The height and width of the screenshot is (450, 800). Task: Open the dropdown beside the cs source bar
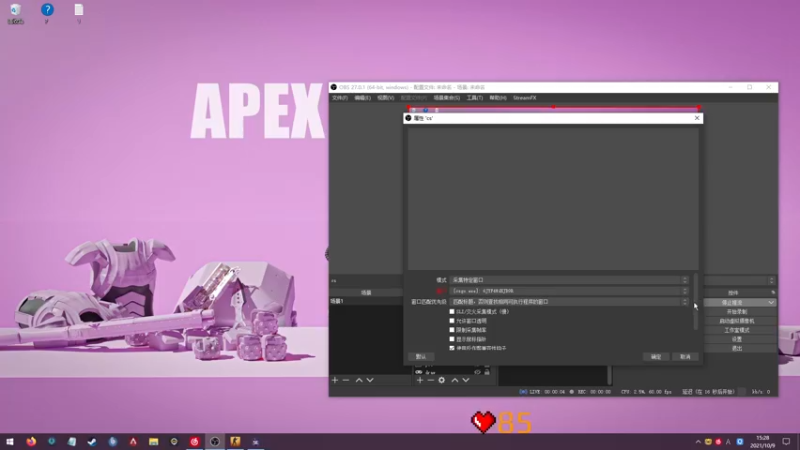(771, 281)
